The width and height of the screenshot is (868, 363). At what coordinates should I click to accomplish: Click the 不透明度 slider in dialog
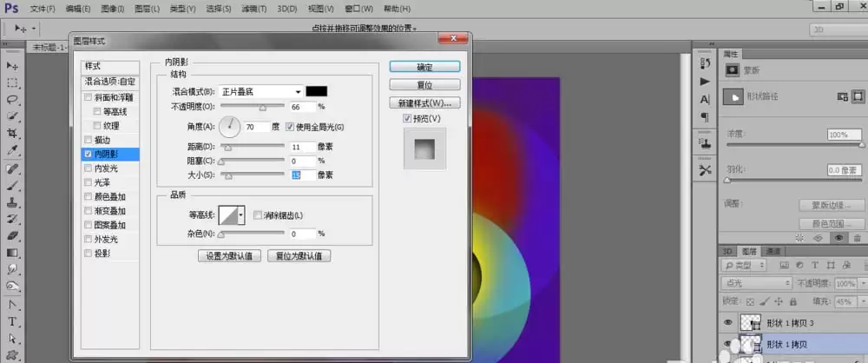tap(253, 106)
